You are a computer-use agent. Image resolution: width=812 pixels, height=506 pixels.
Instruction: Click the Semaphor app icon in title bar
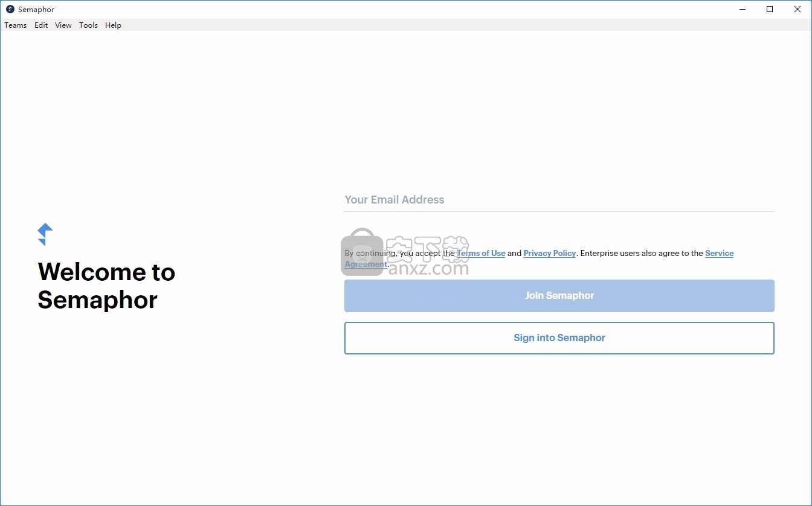pyautogui.click(x=10, y=9)
